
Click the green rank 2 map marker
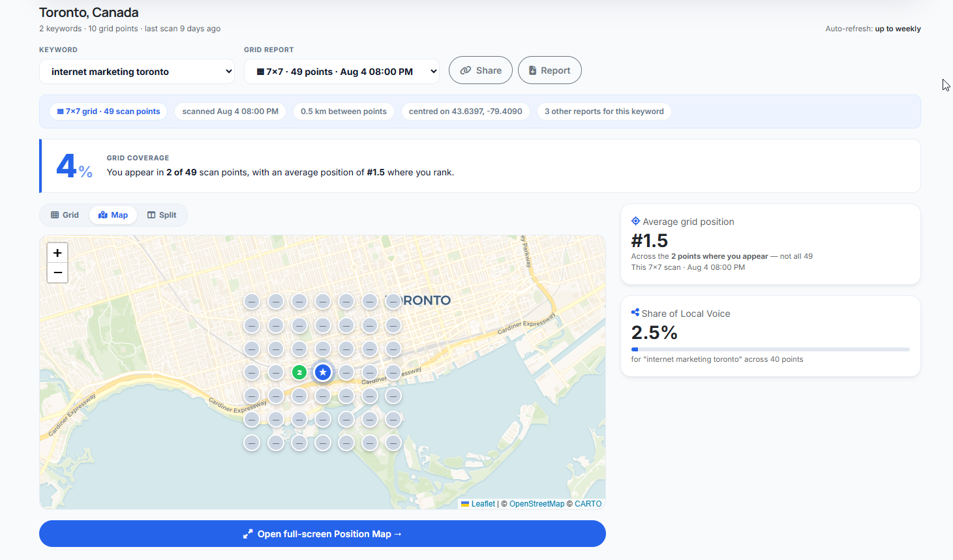[x=299, y=372]
